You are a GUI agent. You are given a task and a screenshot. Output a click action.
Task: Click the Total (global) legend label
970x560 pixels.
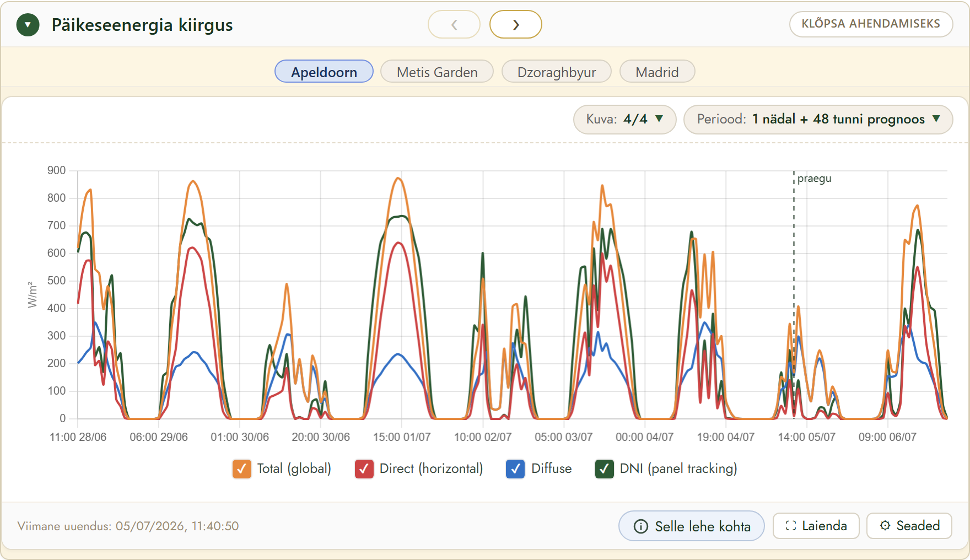pyautogui.click(x=294, y=469)
